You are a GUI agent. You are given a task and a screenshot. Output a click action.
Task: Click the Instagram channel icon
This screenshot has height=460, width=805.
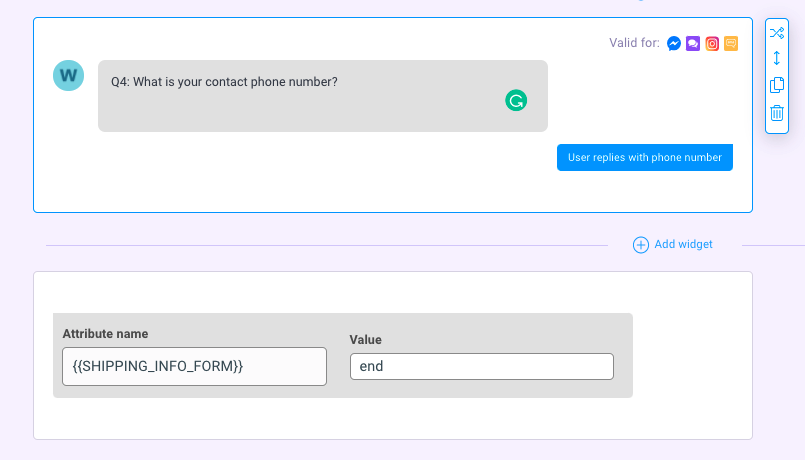point(712,44)
